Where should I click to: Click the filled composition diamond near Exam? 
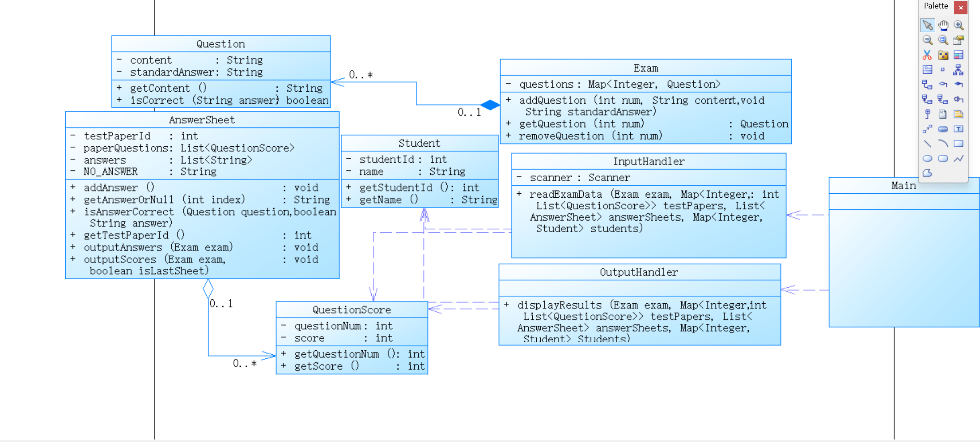pyautogui.click(x=490, y=105)
